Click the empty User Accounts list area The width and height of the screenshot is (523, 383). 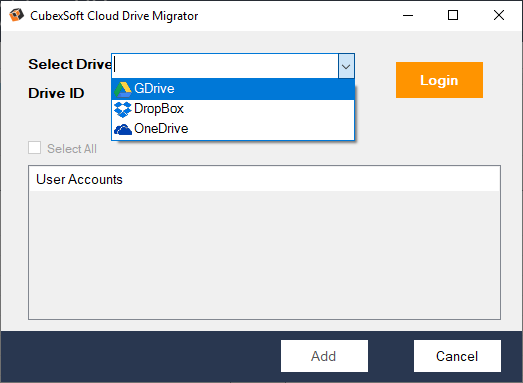coord(264,255)
